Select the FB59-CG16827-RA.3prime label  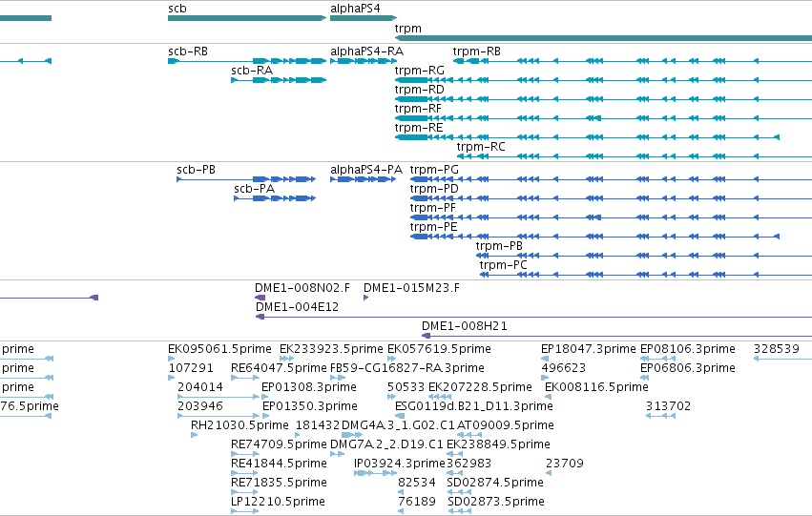click(407, 368)
